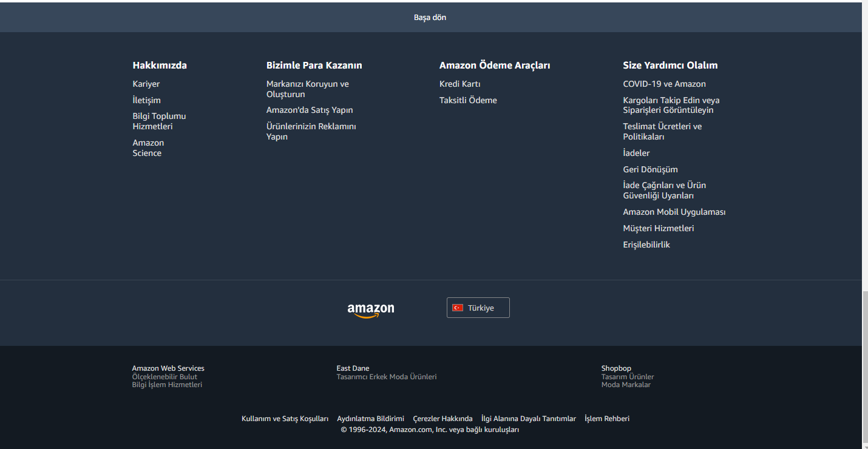Open the Kariyer link
Image resolution: width=868 pixels, height=449 pixels.
pyautogui.click(x=146, y=84)
